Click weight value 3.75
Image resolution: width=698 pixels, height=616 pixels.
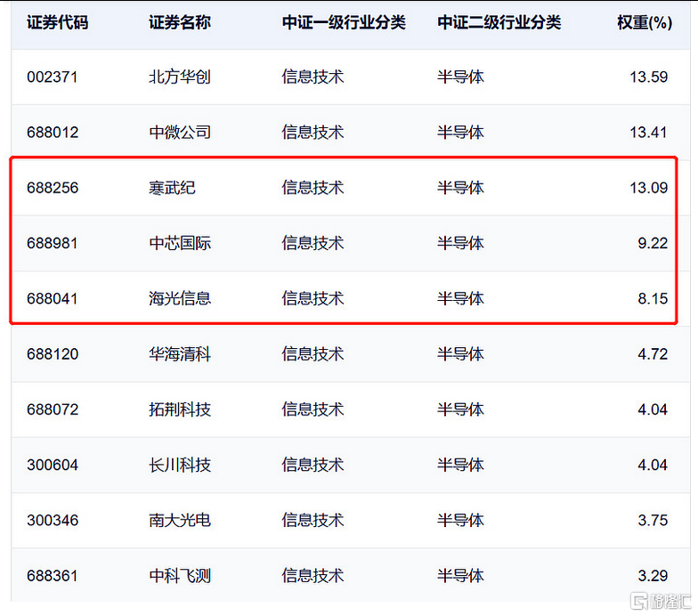[653, 520]
